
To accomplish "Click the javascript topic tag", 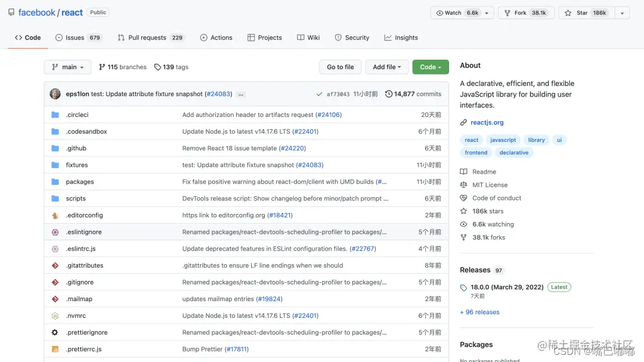I will point(503,140).
